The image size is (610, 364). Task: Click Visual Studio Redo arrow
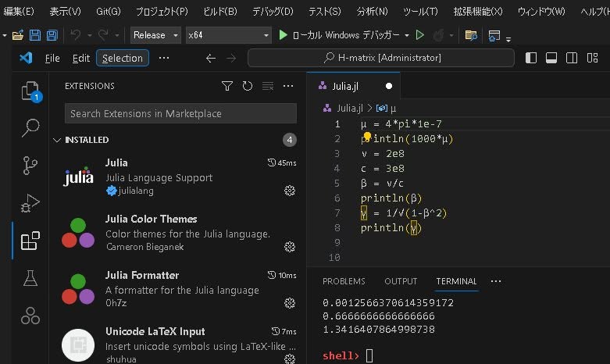(103, 35)
